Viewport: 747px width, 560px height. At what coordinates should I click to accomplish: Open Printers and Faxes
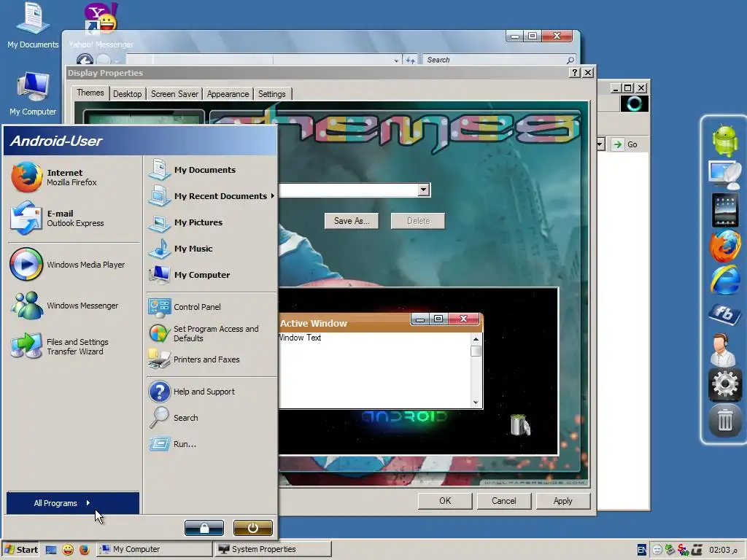tap(211, 359)
